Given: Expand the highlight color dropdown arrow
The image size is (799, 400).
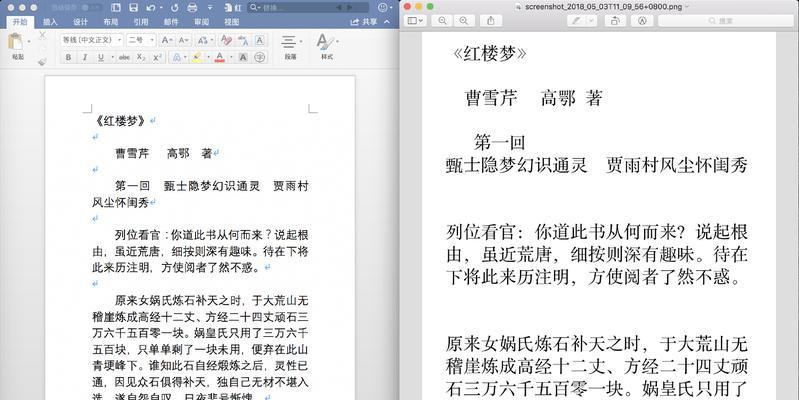Looking at the screenshot, I should point(208,58).
